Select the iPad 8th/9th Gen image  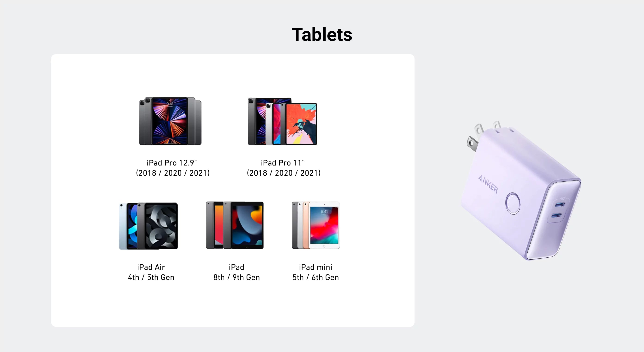(235, 225)
